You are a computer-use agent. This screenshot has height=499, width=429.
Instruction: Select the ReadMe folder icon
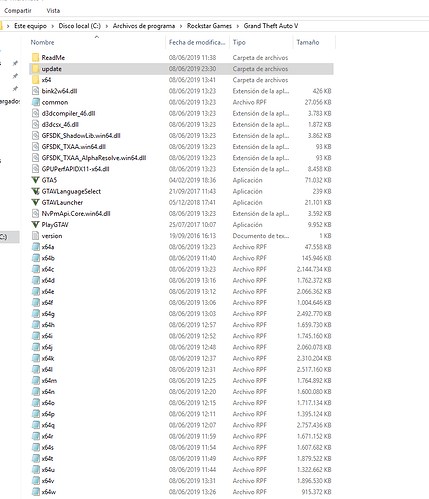36,58
